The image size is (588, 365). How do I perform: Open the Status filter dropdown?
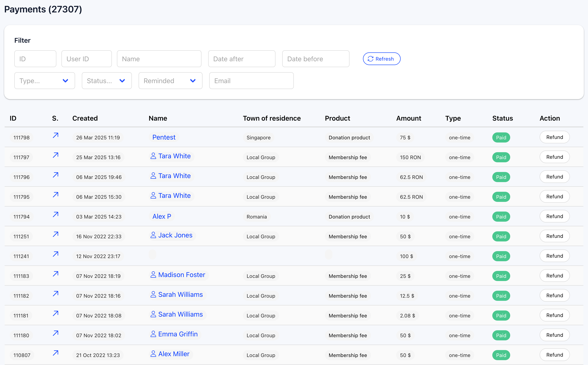[x=107, y=81]
